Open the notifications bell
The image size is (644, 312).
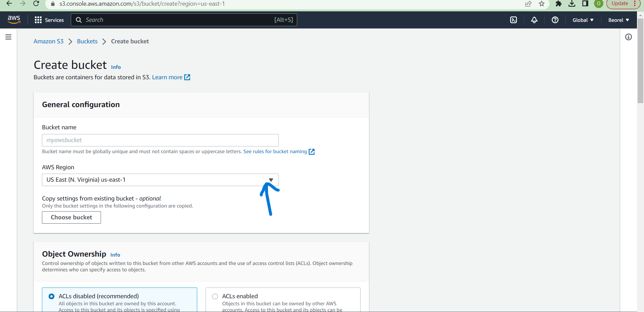(534, 20)
